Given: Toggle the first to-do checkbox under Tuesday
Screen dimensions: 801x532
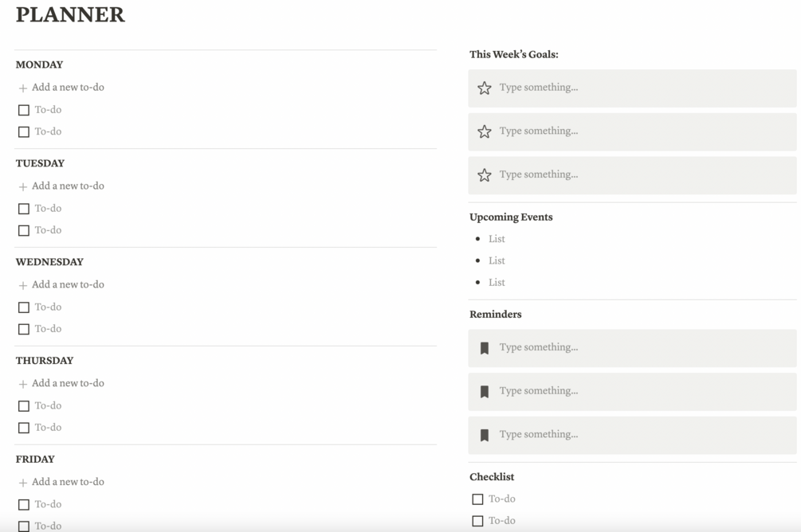Looking at the screenshot, I should (24, 209).
